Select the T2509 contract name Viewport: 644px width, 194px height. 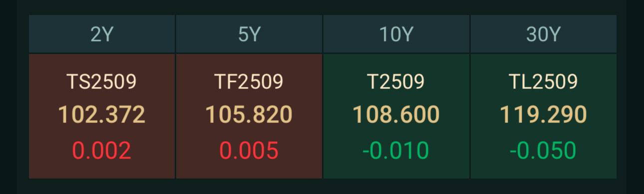point(396,82)
